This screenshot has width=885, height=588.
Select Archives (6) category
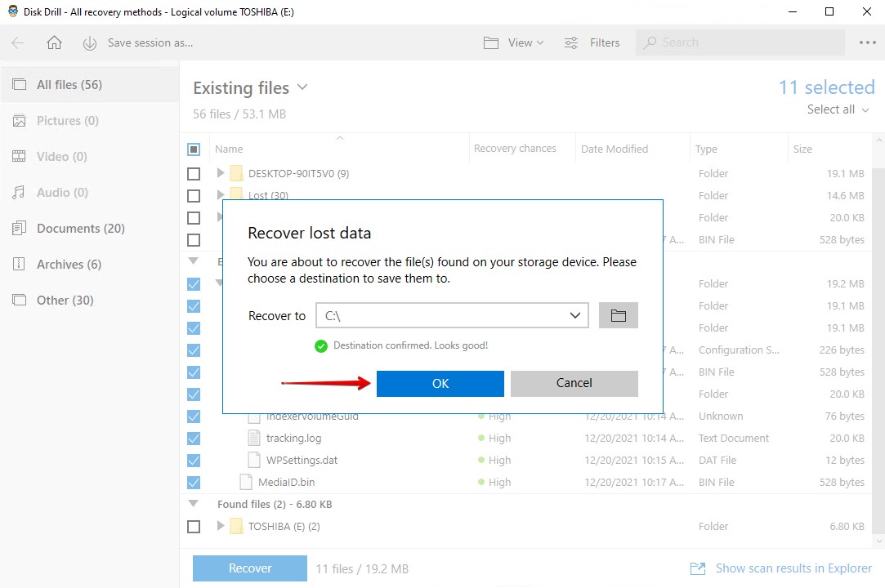(90, 264)
